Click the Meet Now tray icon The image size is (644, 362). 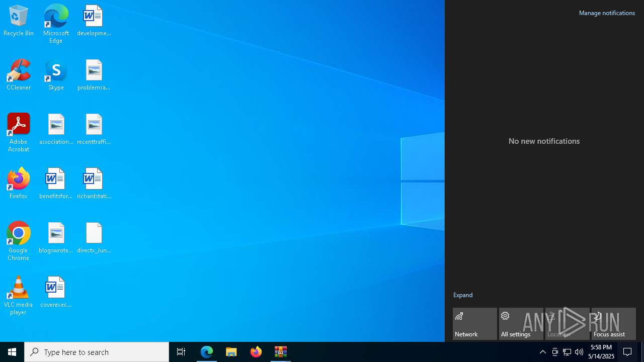click(555, 352)
